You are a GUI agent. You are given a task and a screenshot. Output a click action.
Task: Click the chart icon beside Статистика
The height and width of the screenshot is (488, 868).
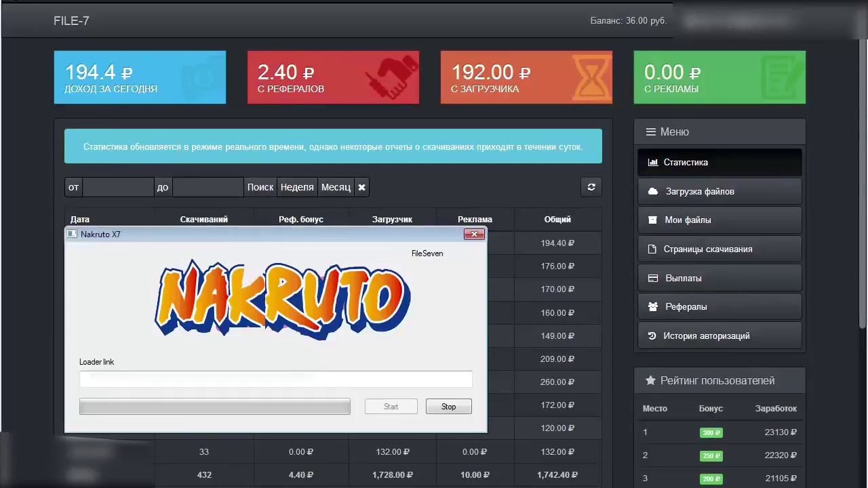(653, 163)
